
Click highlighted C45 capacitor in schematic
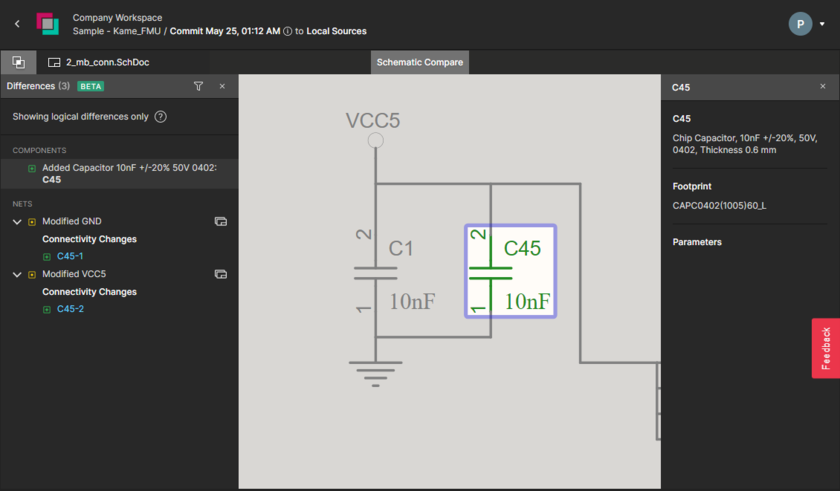[x=510, y=272]
